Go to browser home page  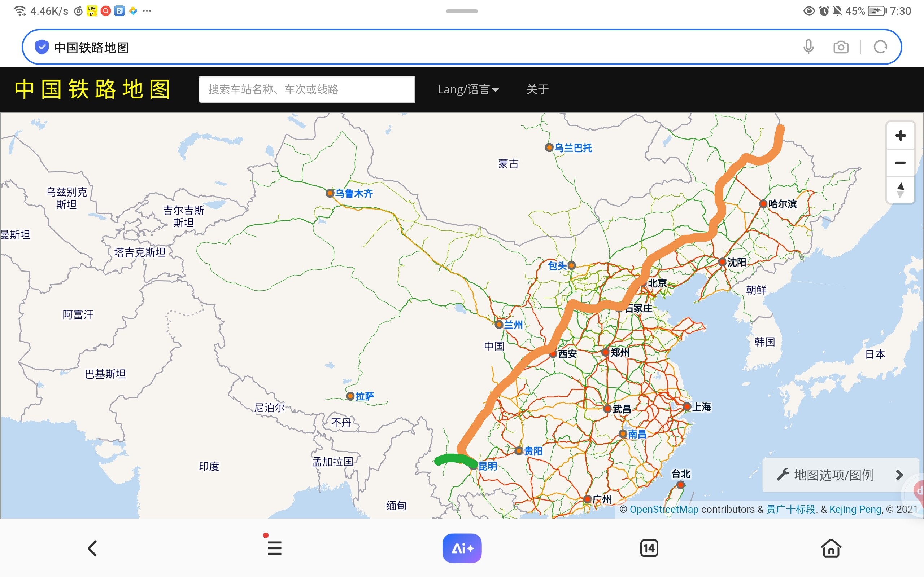pyautogui.click(x=831, y=548)
